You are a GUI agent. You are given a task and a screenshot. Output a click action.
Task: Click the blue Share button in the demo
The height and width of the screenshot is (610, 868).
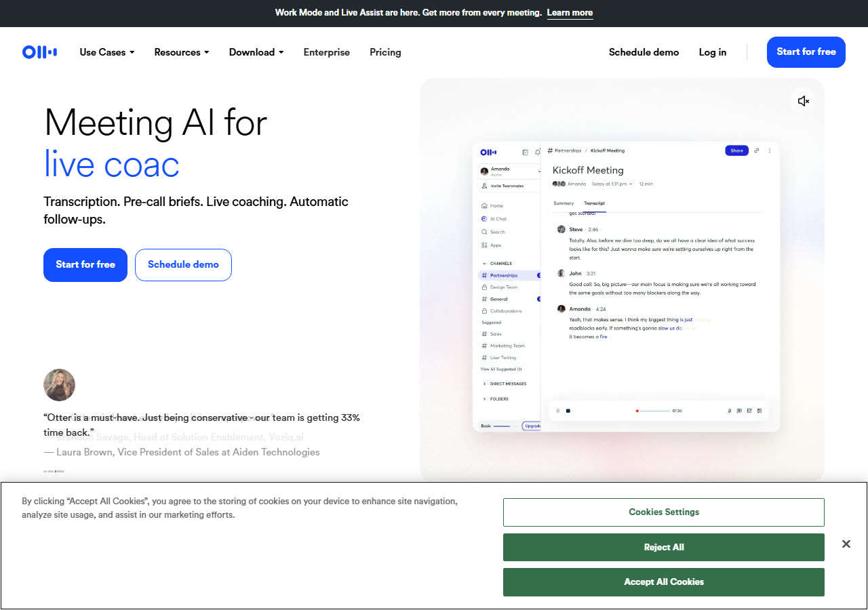[x=737, y=150]
